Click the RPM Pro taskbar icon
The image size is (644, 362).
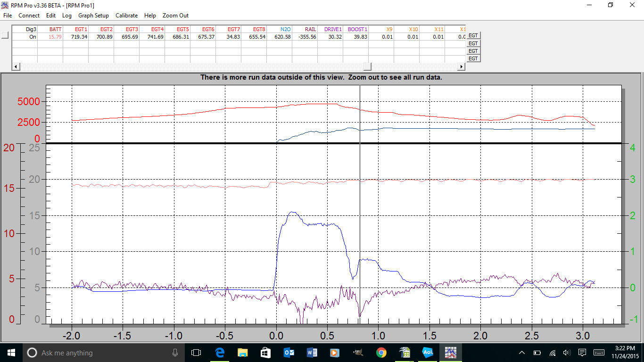pos(451,352)
